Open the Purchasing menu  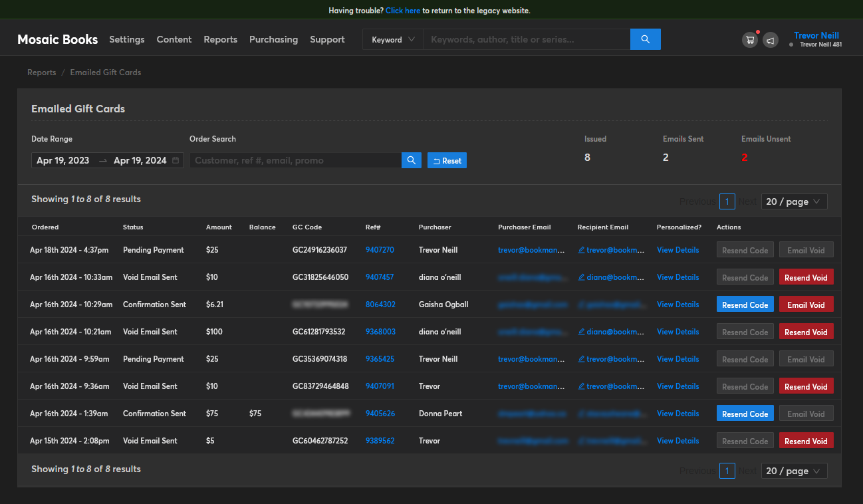[x=273, y=39]
